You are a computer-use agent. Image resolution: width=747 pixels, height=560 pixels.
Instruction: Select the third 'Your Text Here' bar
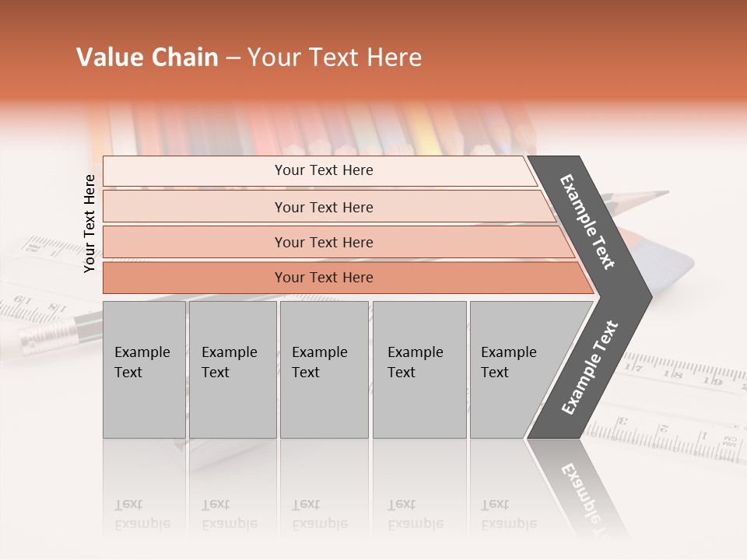[338, 242]
